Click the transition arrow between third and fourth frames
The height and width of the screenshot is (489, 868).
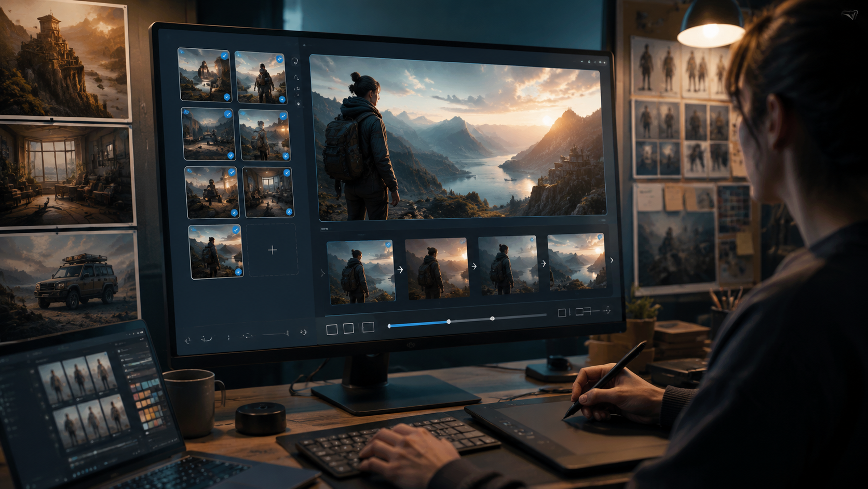(544, 263)
